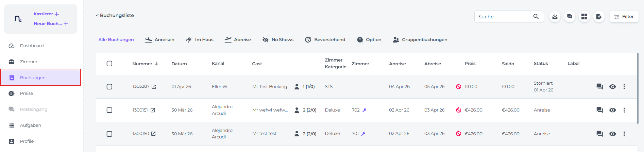Image resolution: width=644 pixels, height=152 pixels.
Task: Open booking 1303387 via external link icon
Action: pyautogui.click(x=154, y=87)
